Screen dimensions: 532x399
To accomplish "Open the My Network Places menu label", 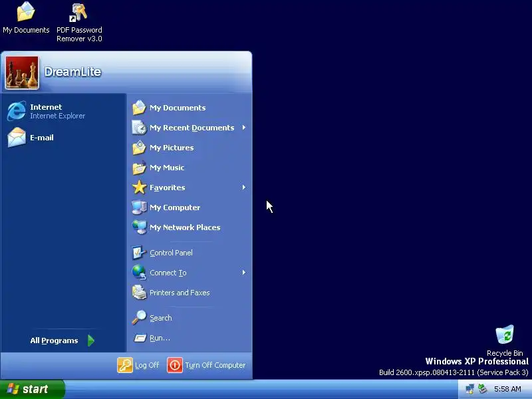I will pos(185,227).
